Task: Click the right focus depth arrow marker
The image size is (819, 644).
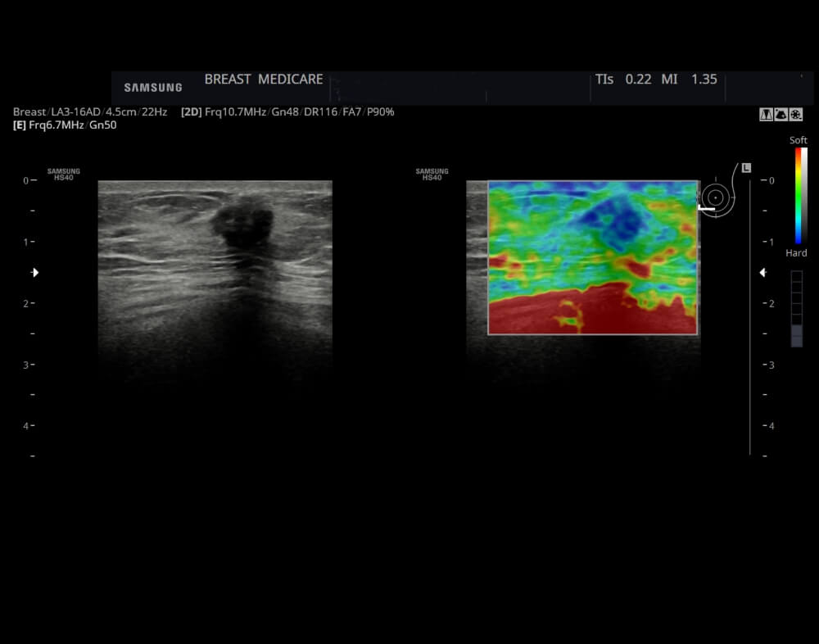Action: pos(762,272)
